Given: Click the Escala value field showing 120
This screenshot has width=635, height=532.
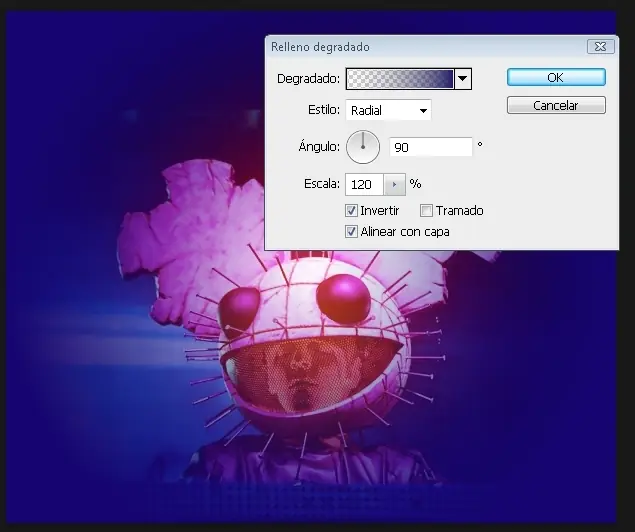Looking at the screenshot, I should [364, 185].
